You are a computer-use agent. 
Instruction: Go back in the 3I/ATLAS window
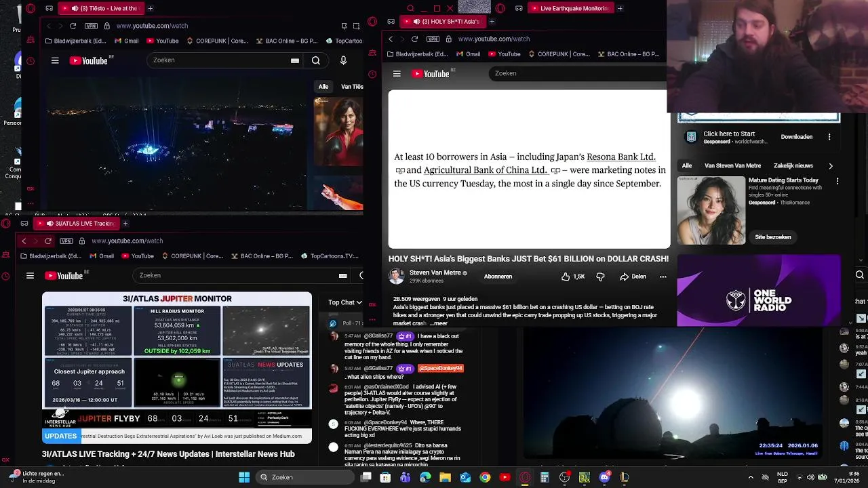(24, 241)
